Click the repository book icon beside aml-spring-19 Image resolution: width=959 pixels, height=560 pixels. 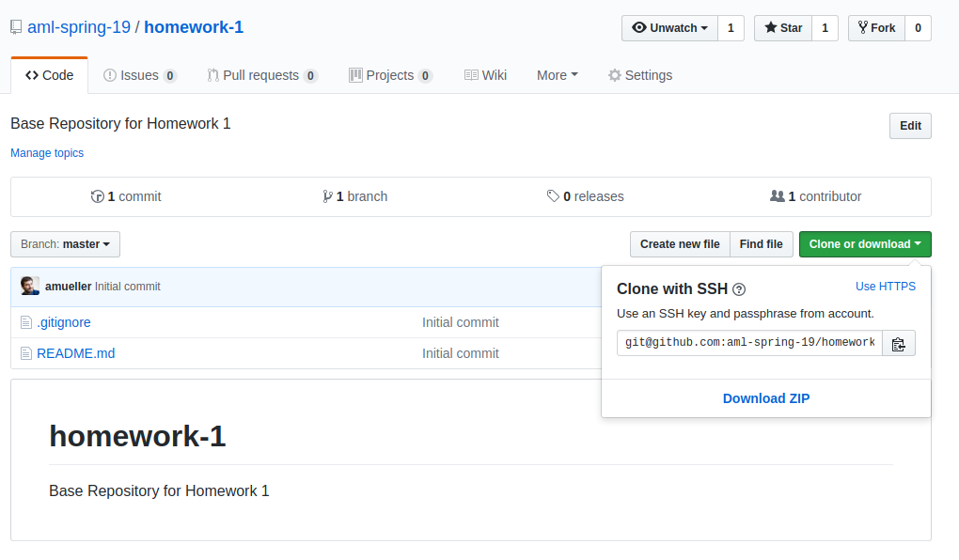tap(17, 27)
